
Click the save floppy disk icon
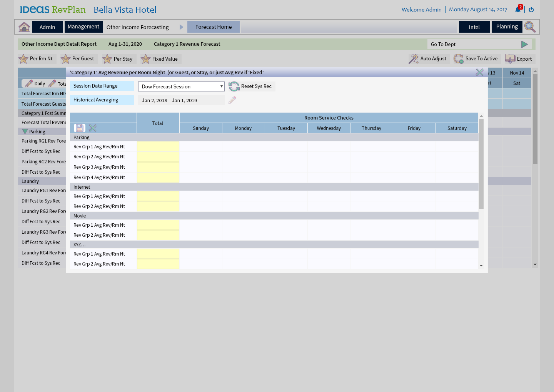pyautogui.click(x=80, y=128)
